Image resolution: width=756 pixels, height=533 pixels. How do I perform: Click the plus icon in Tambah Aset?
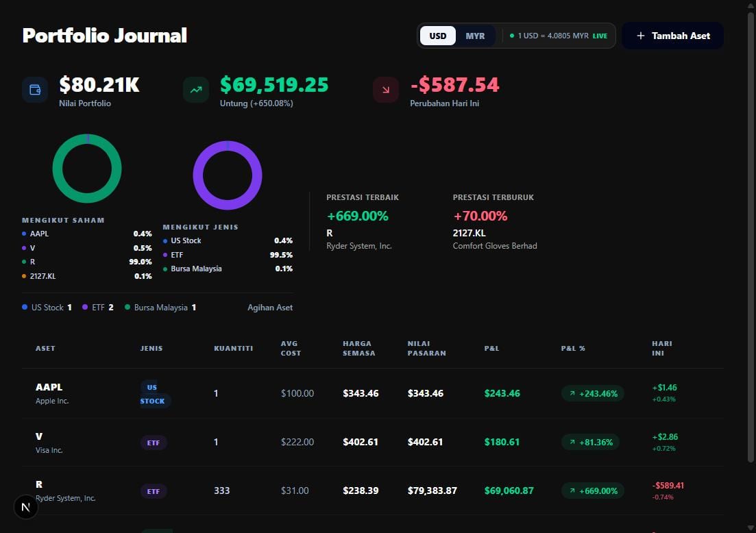[x=640, y=36]
